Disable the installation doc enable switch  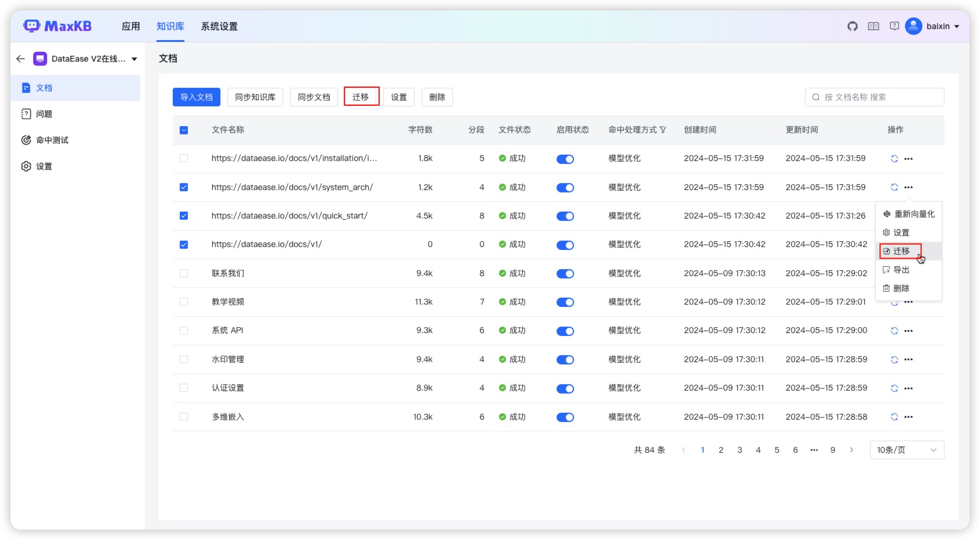[565, 159]
